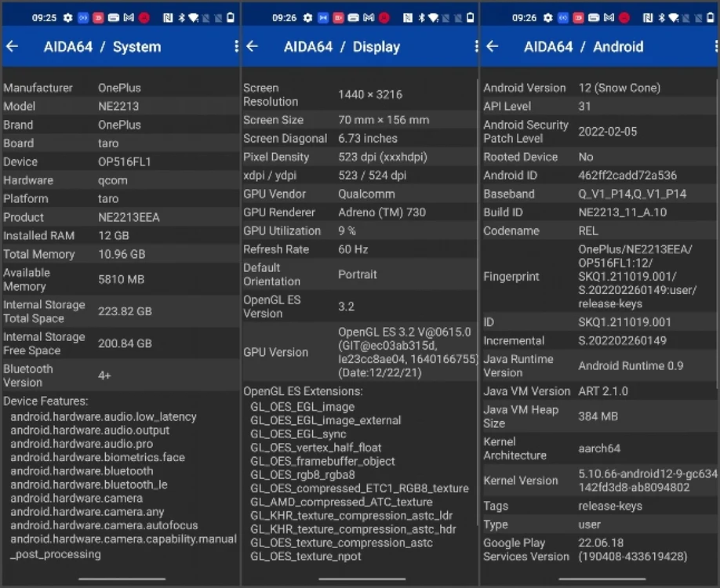Tap Installed RAM value 12 GB
Image resolution: width=720 pixels, height=588 pixels.
point(114,235)
